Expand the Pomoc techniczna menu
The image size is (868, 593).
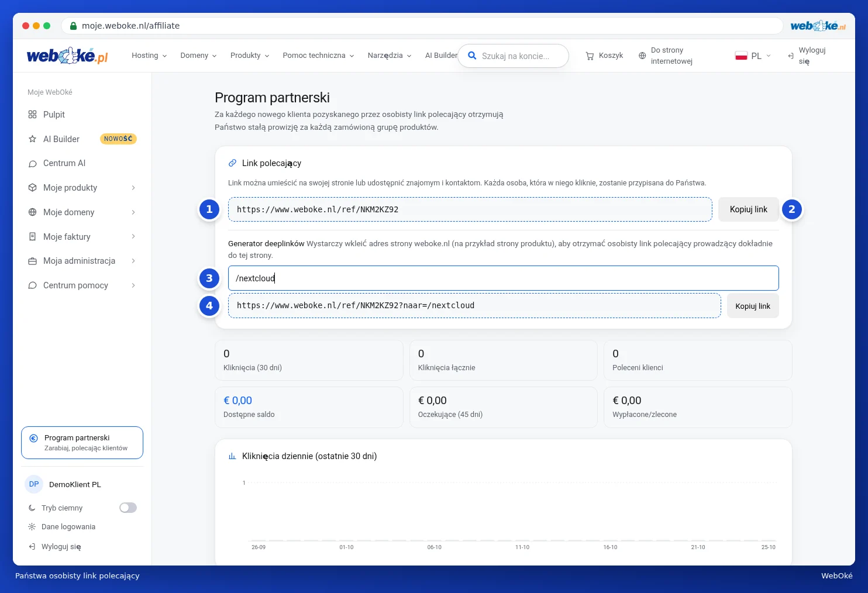pos(318,56)
